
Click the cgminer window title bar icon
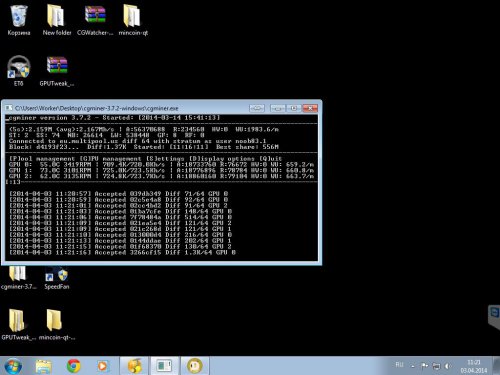[9, 108]
